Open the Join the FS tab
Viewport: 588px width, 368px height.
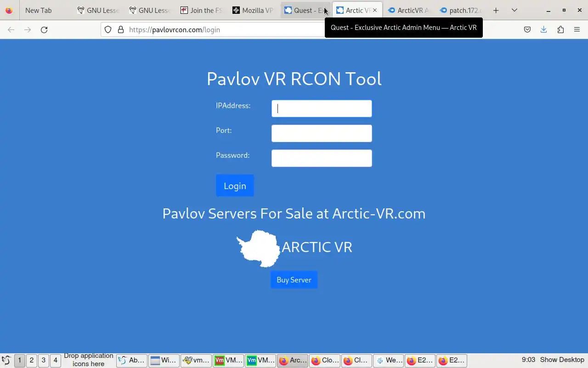201,10
